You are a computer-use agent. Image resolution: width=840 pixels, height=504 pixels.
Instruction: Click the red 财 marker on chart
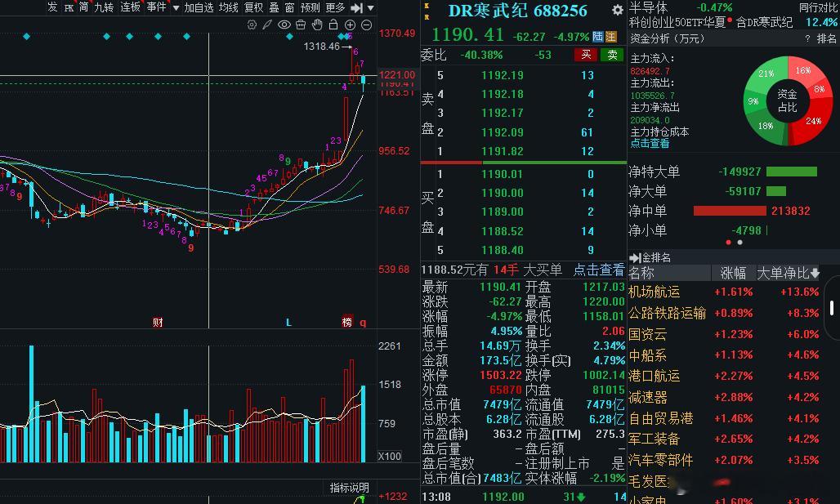click(x=158, y=322)
